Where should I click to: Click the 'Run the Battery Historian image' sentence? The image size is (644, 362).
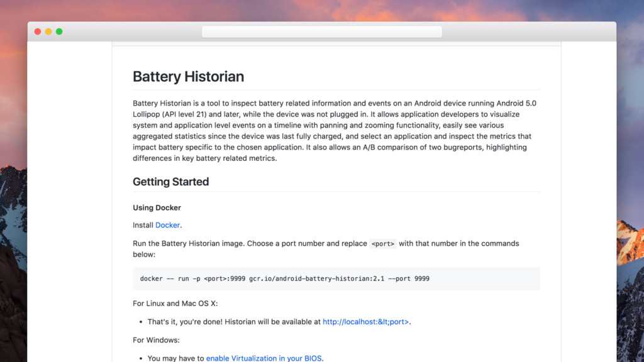326,249
